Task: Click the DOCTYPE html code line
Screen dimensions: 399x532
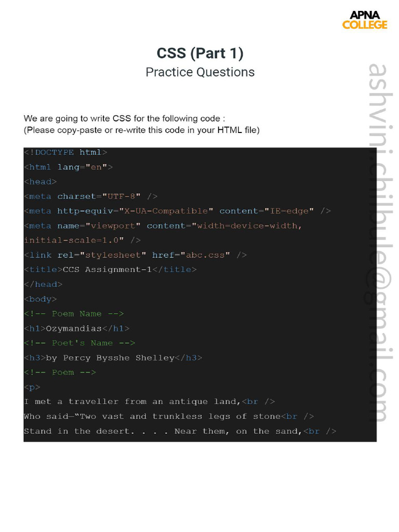Action: (65, 152)
